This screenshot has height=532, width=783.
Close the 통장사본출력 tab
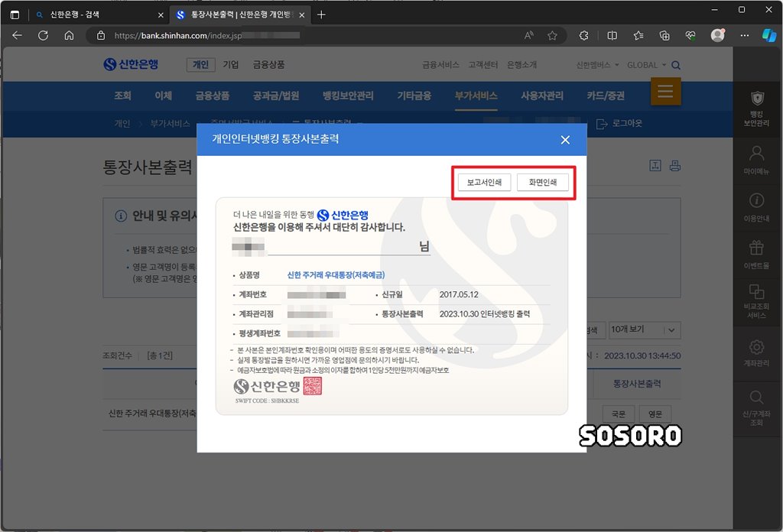(x=301, y=15)
